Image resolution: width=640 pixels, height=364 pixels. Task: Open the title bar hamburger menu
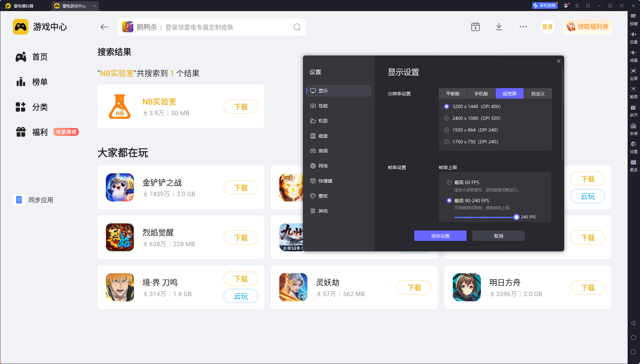click(x=577, y=6)
